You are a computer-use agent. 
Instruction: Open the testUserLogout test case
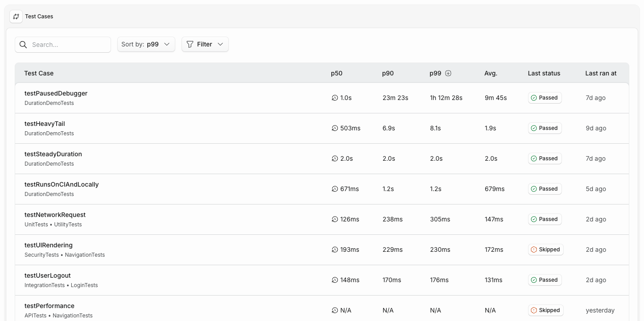pyautogui.click(x=48, y=275)
